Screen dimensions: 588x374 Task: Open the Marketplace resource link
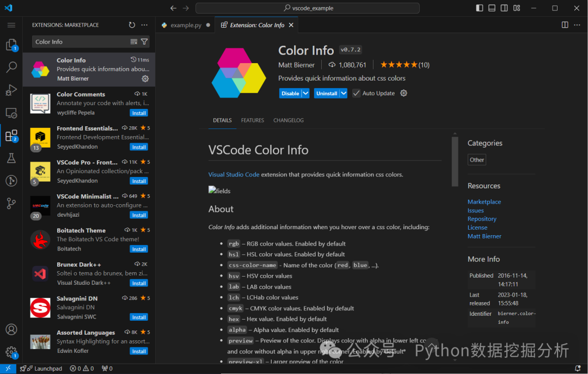tap(484, 202)
